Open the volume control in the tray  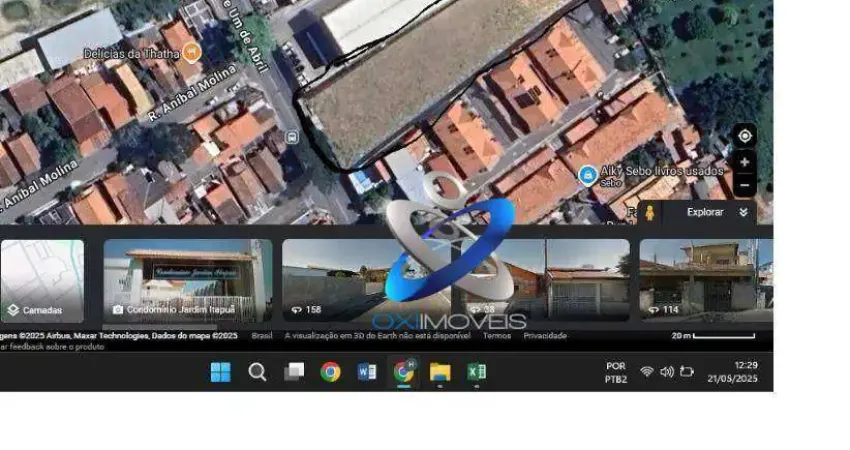(x=666, y=372)
